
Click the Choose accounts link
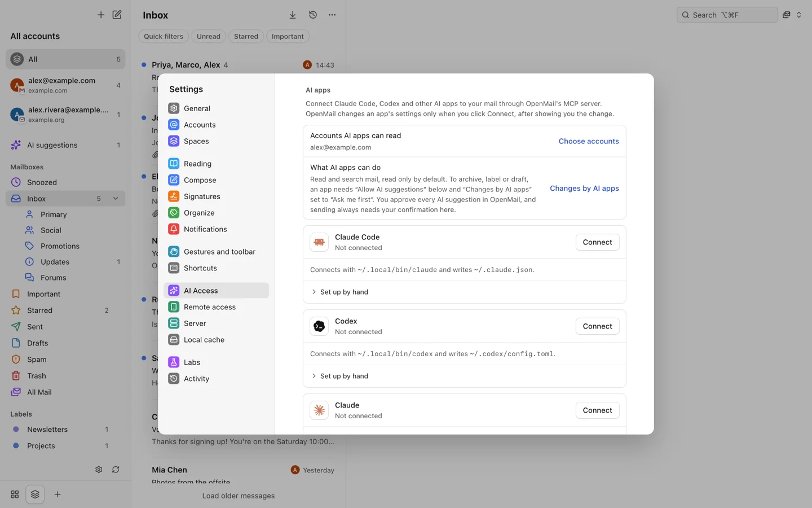(x=589, y=141)
